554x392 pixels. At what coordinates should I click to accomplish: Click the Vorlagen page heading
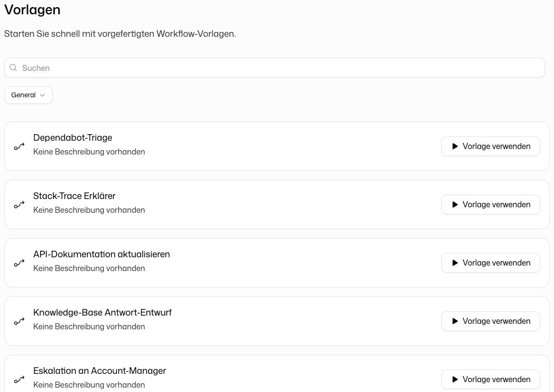[x=32, y=10]
